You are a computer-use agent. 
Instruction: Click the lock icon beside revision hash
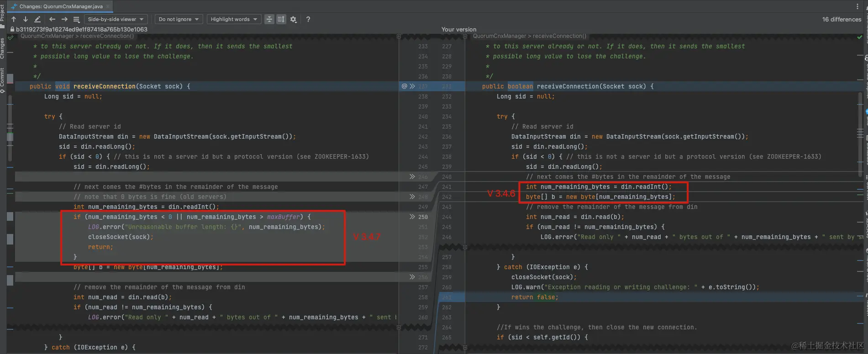click(x=12, y=29)
